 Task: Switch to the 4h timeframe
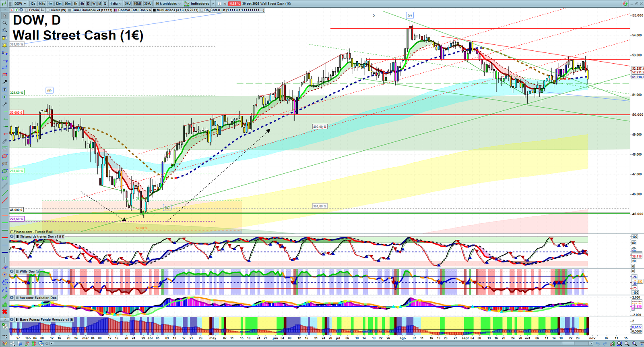[82, 4]
